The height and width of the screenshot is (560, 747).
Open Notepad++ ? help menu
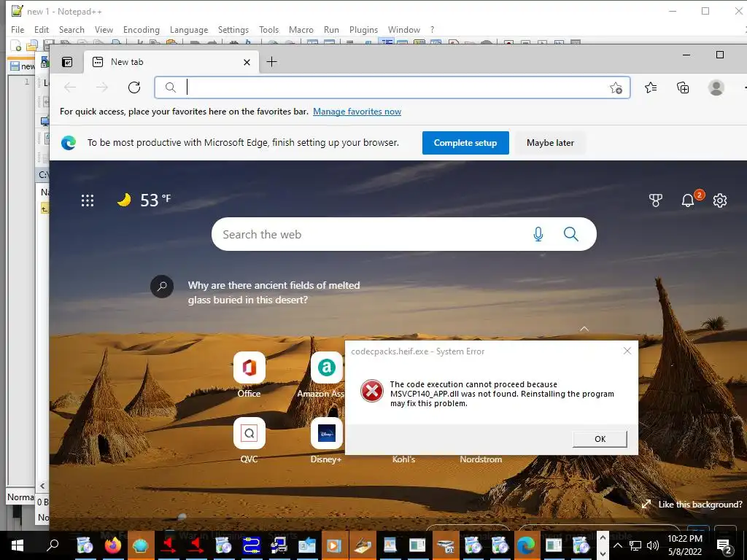pos(432,29)
